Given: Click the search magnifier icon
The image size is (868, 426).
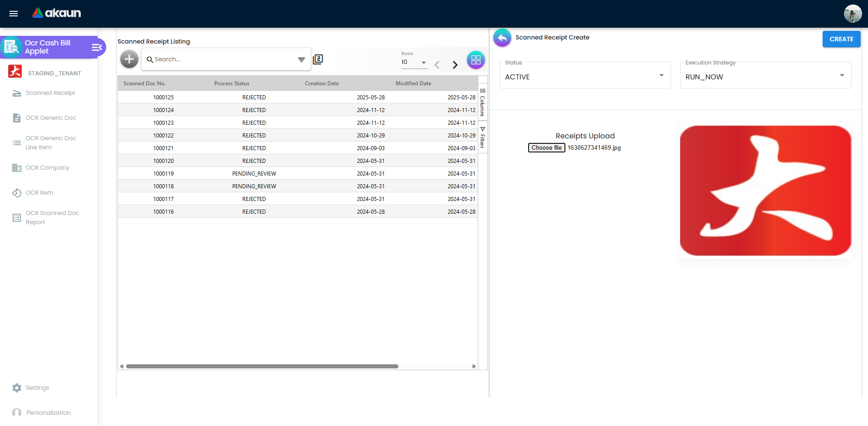Looking at the screenshot, I should click(x=150, y=59).
